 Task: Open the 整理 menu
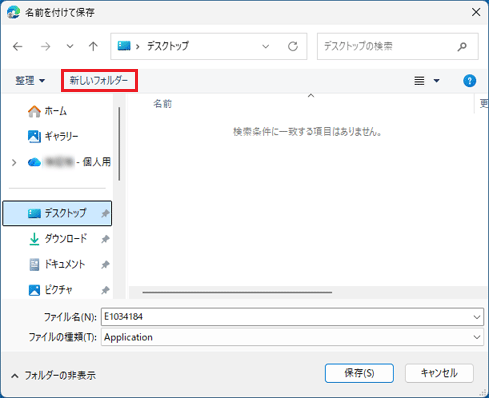point(30,80)
